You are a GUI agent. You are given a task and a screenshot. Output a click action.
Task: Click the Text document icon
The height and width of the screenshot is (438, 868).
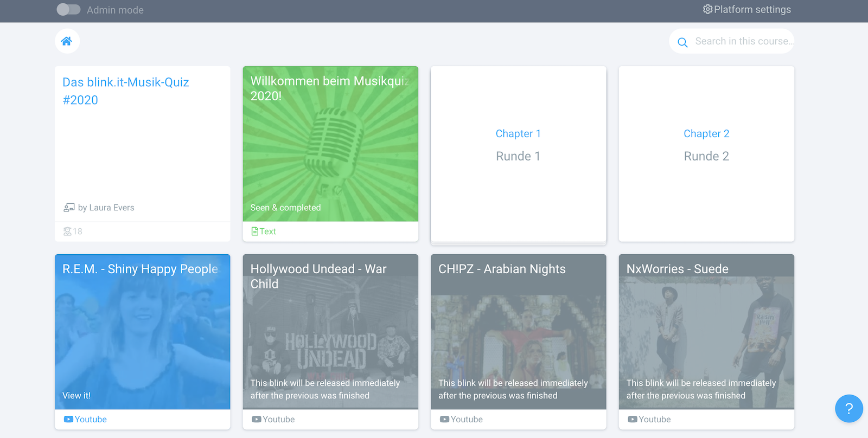(254, 231)
